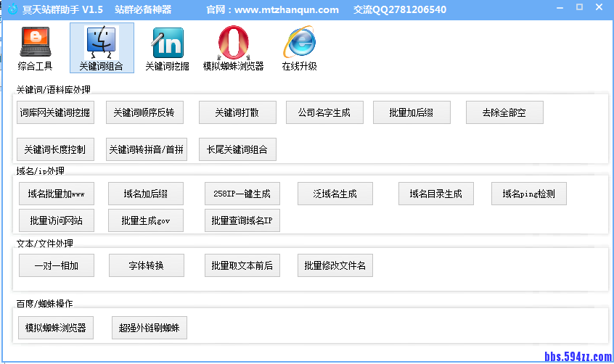Click 批量取文本前后 button
The width and height of the screenshot is (614, 364).
point(242,265)
